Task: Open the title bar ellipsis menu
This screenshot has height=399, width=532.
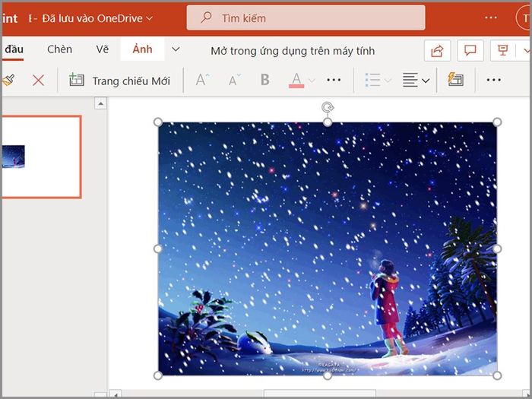Action: [491, 17]
